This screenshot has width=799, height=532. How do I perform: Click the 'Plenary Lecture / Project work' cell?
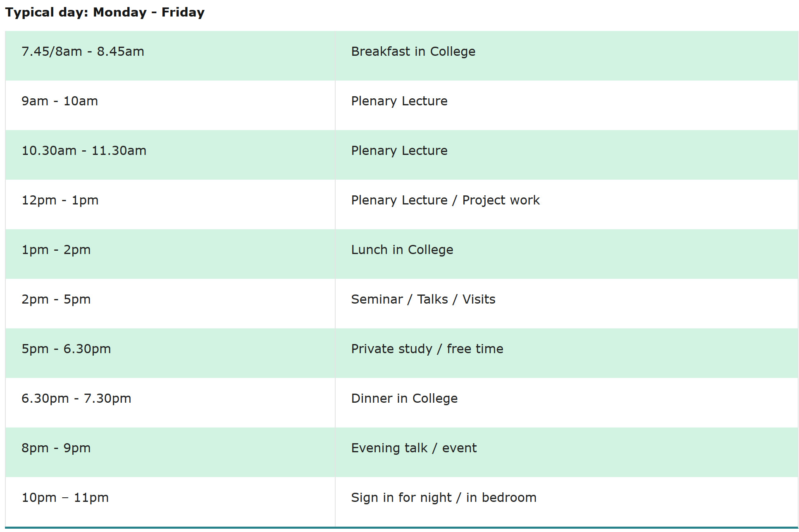566,204
